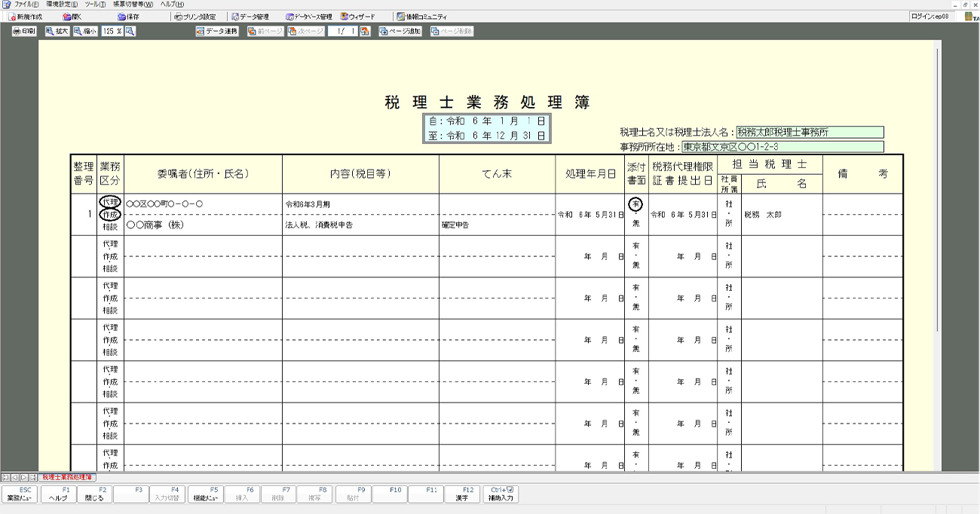Save using the 保存 toolbar icon

coord(128,17)
